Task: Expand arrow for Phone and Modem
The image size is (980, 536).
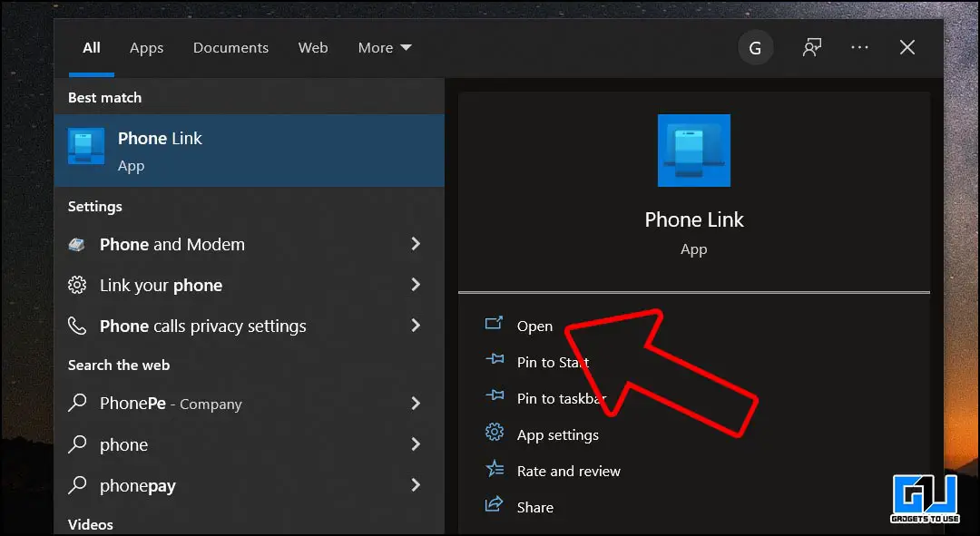Action: coord(416,244)
